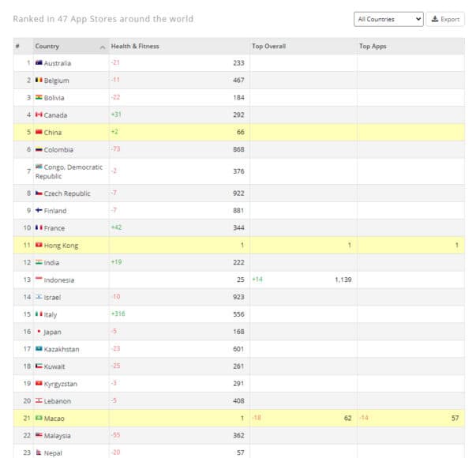Select the Top Apps column header

373,46
